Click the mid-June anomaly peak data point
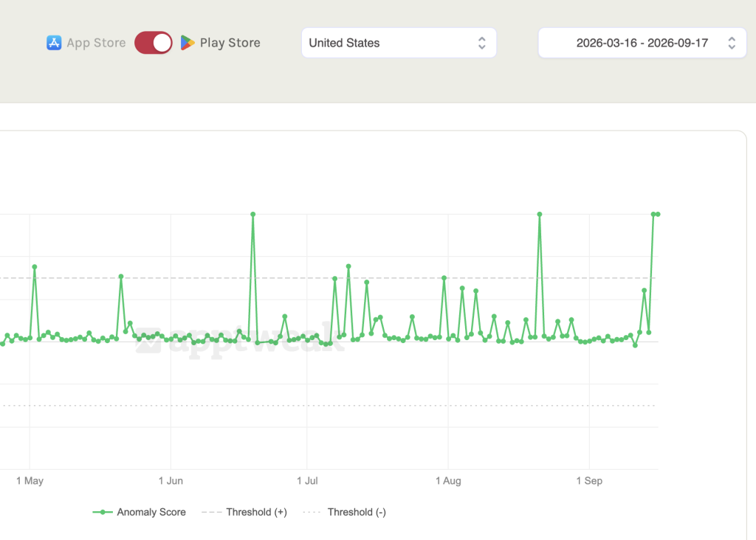This screenshot has height=540, width=756. tap(253, 215)
